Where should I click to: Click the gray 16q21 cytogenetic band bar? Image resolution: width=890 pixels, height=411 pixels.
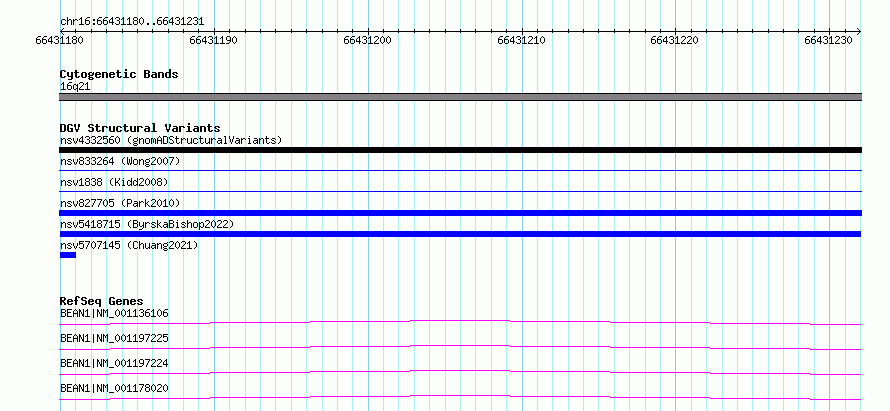[460, 97]
